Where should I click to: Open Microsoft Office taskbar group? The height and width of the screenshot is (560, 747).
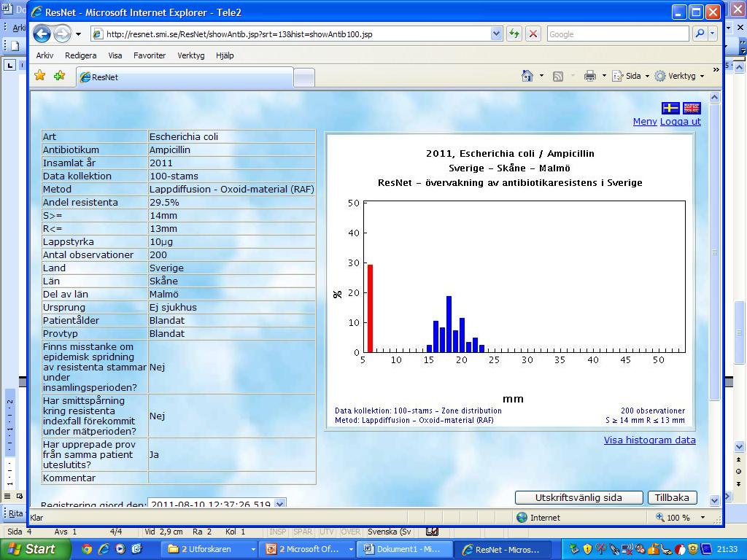pyautogui.click(x=309, y=549)
